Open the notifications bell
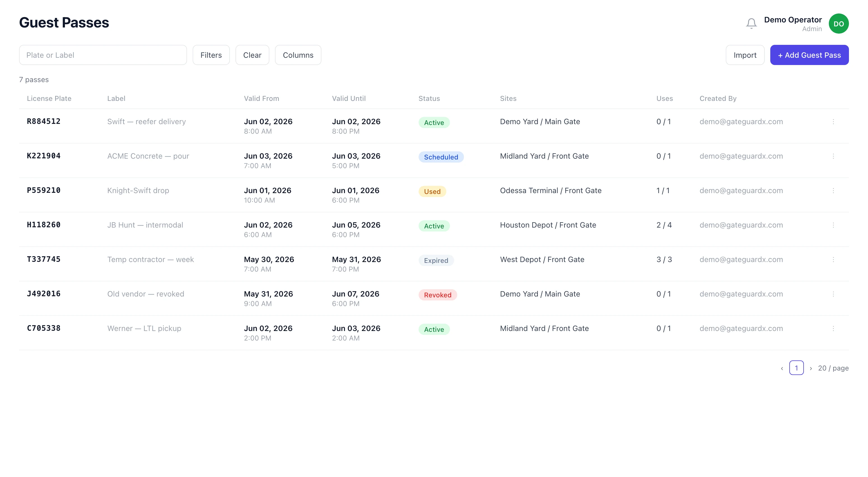The height and width of the screenshot is (477, 868). 751,23
